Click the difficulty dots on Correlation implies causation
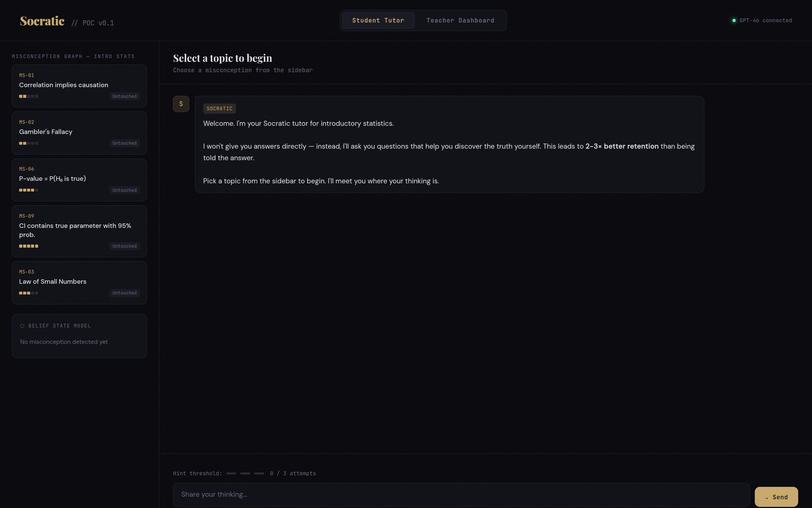Screen dimensions: 812x508 [x=28, y=96]
